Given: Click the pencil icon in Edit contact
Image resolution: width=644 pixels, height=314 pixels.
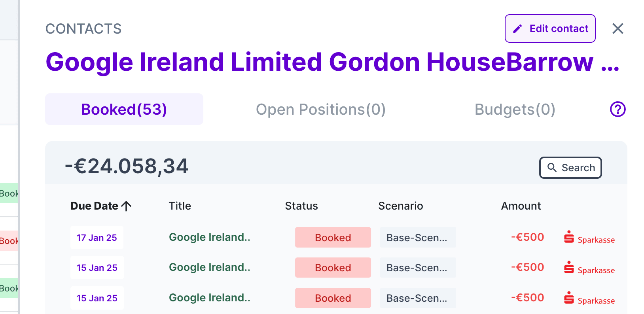Looking at the screenshot, I should click(x=517, y=28).
